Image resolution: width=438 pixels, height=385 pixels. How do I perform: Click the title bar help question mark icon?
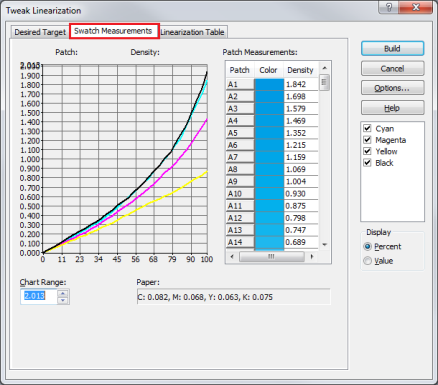tap(389, 7)
